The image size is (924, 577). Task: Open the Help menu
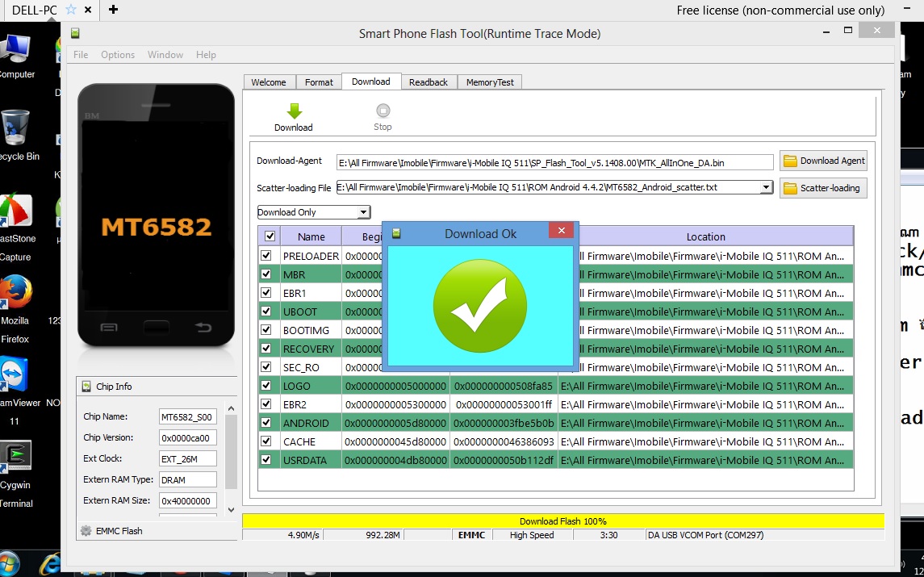207,55
